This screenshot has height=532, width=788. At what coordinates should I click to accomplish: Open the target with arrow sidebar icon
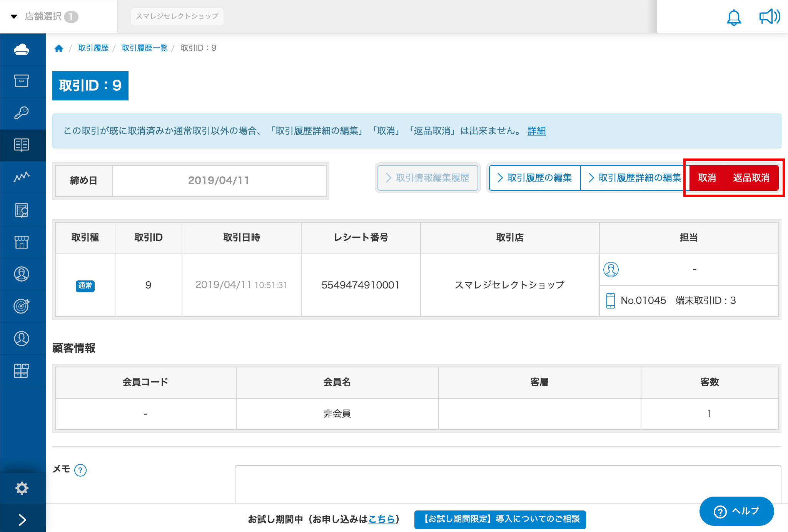point(22,306)
